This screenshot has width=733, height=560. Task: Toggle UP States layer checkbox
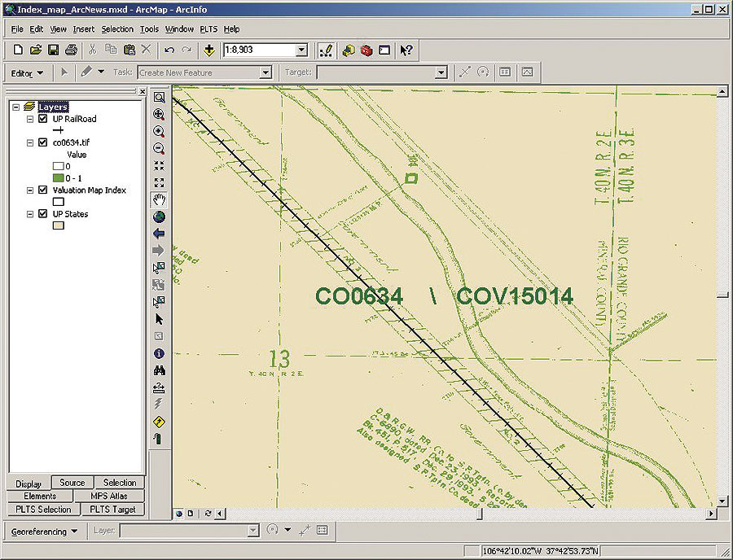pyautogui.click(x=43, y=214)
